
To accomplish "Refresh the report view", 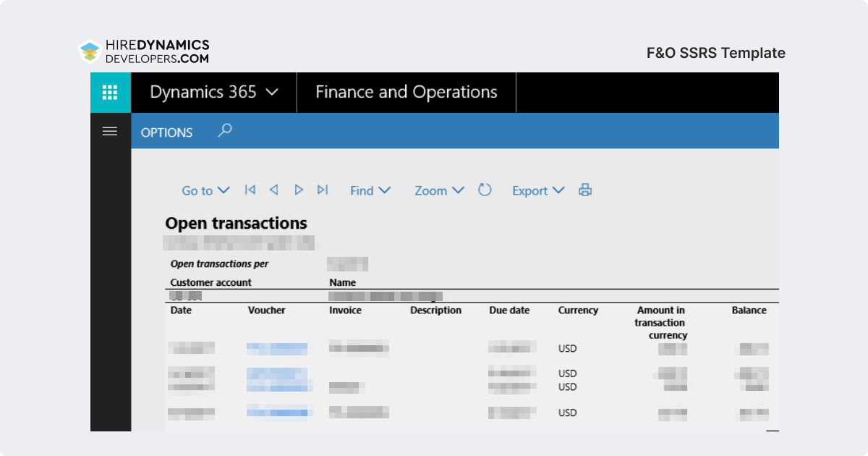I will click(x=485, y=190).
